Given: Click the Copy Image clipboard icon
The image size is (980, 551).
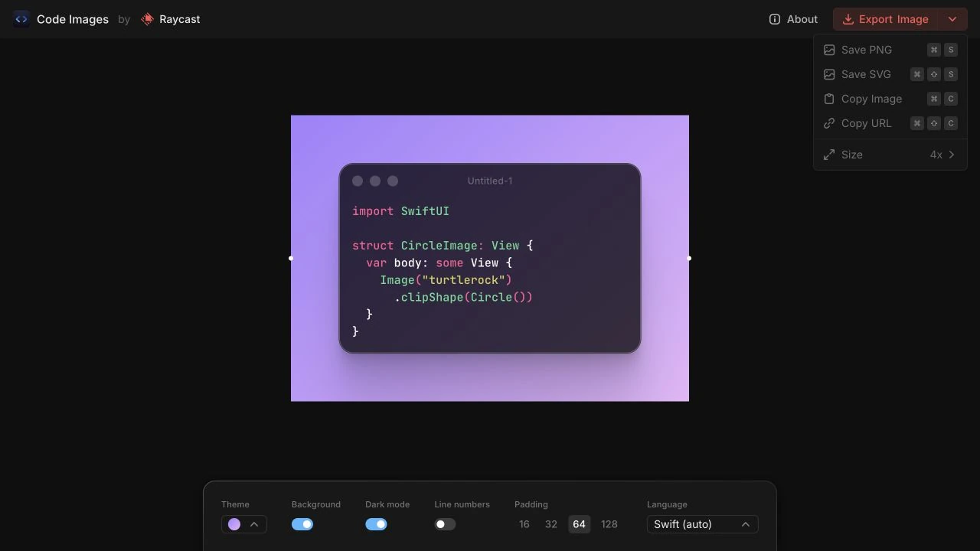Looking at the screenshot, I should pos(829,99).
